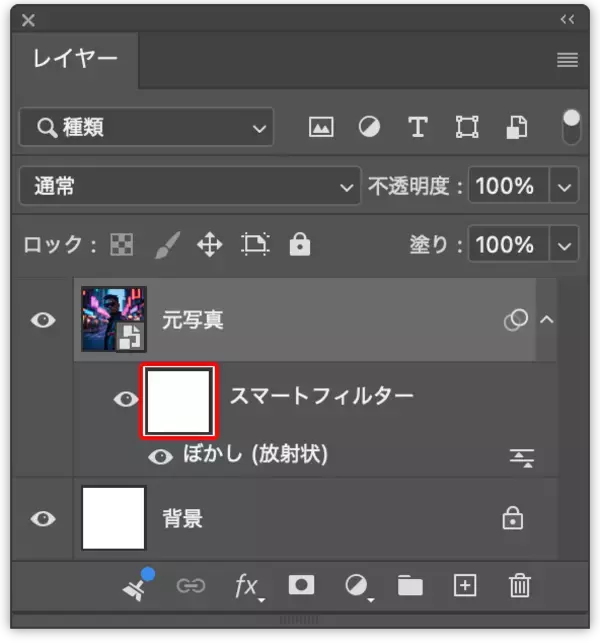This screenshot has height=643, width=600.
Task: Collapse the 元写真 smart filters list
Action: coord(547,319)
